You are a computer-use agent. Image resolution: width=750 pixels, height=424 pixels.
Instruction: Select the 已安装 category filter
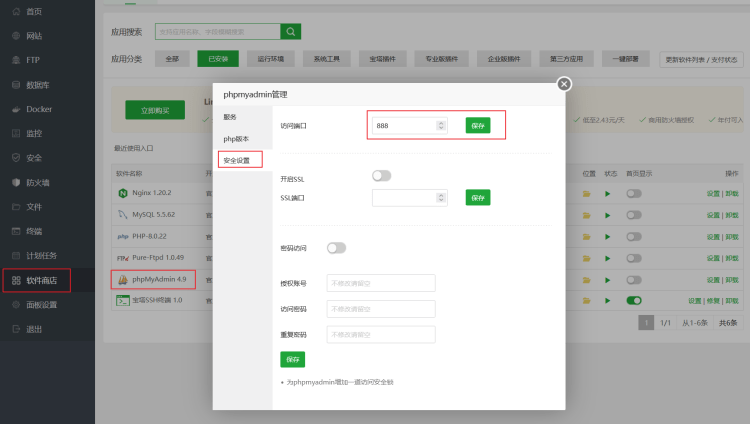coord(218,59)
